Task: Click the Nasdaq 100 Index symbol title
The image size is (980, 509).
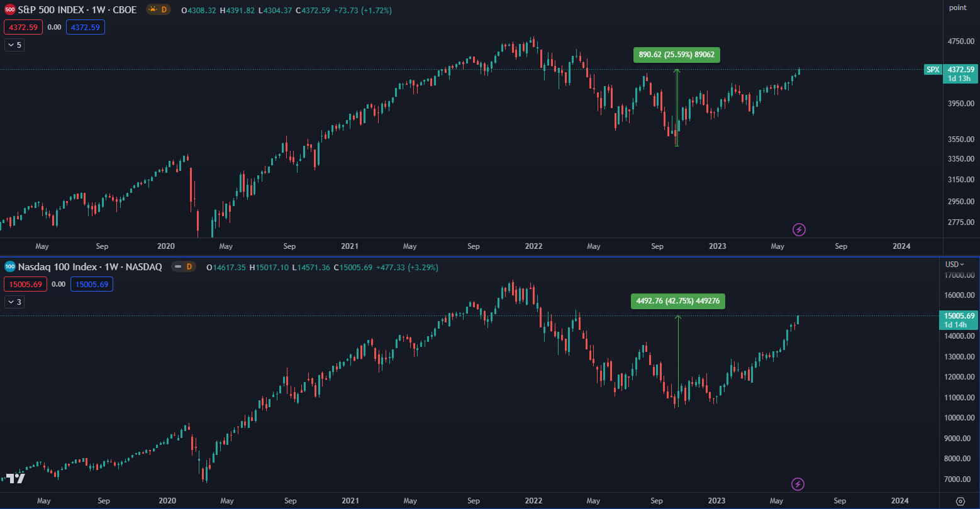Action: [90, 267]
